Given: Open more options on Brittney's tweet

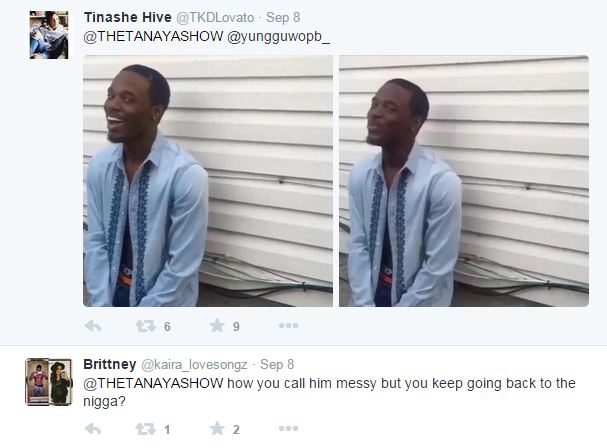Looking at the screenshot, I should click(x=288, y=428).
